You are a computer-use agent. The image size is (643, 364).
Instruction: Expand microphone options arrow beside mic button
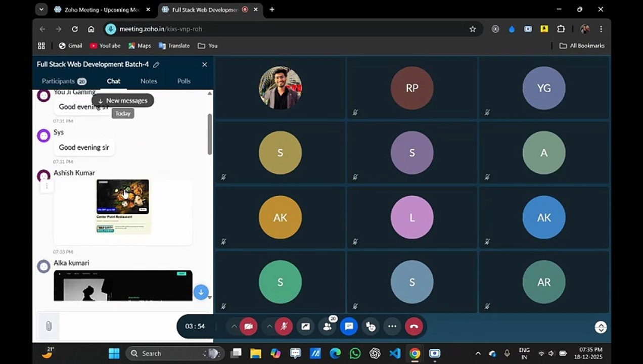coord(269,327)
